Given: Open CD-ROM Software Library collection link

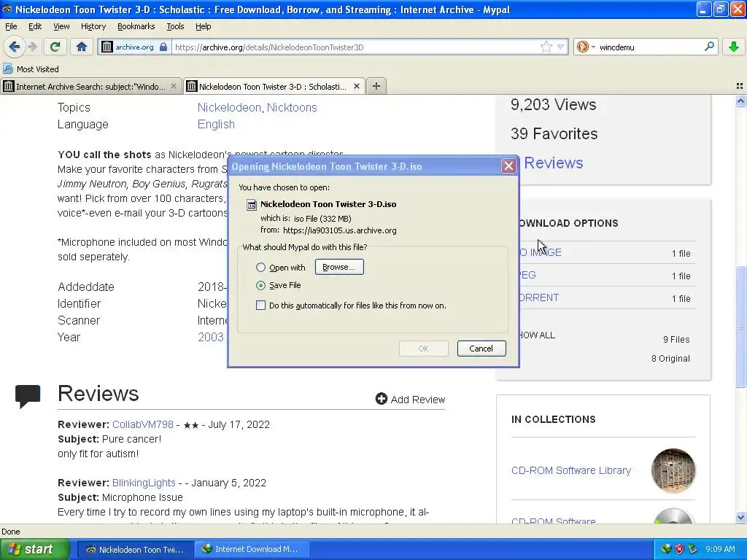Looking at the screenshot, I should tap(570, 470).
